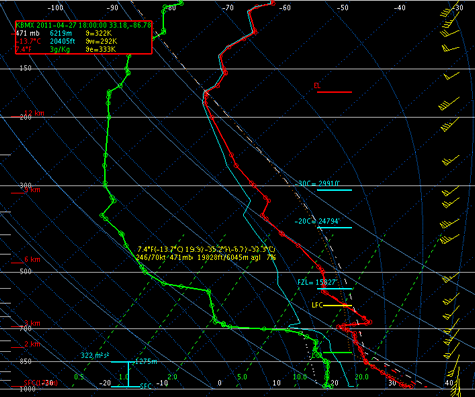Click the 500 mb pressure level label
The width and height of the screenshot is (475, 397).
coord(25,271)
